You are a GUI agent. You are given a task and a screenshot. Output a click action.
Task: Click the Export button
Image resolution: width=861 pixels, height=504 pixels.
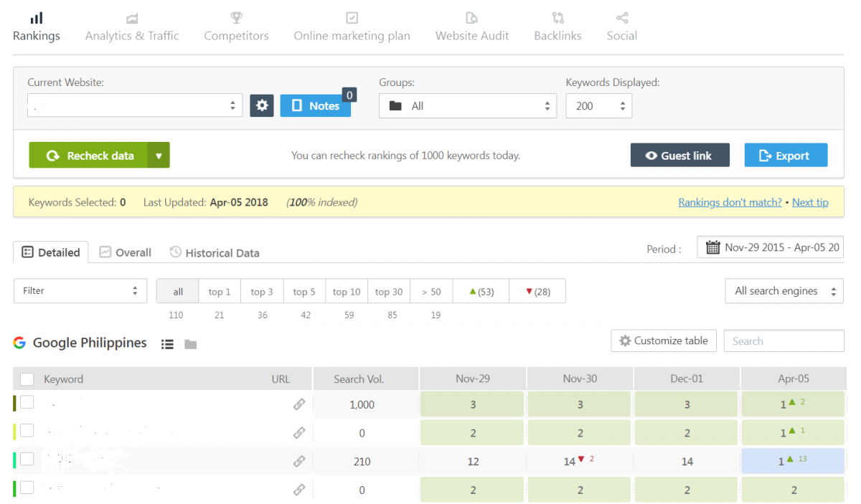785,156
